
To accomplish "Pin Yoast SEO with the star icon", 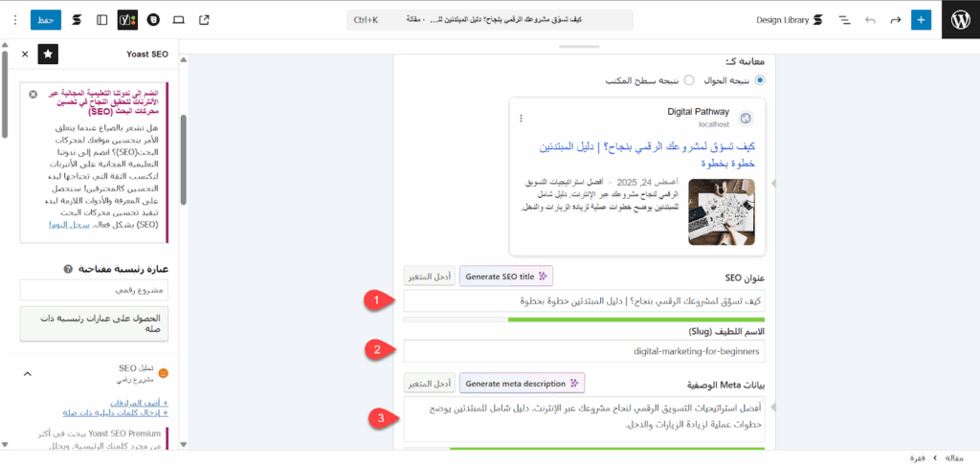I will 48,55.
